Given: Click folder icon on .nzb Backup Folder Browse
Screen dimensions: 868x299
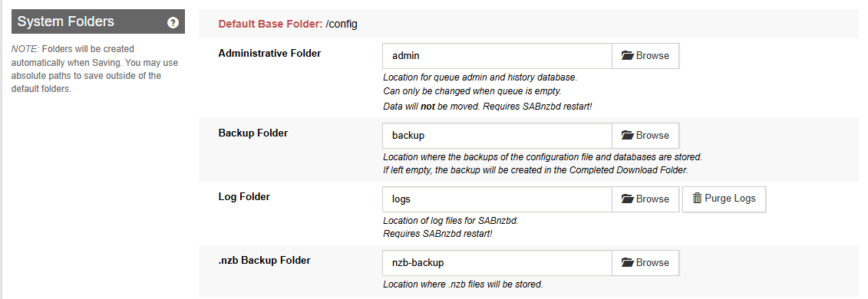Looking at the screenshot, I should [x=627, y=262].
